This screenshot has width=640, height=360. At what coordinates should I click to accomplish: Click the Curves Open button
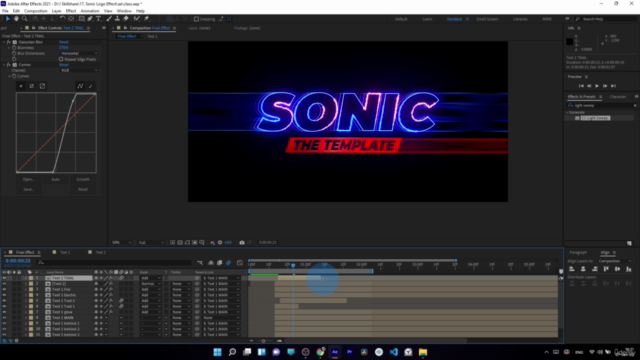pos(28,180)
